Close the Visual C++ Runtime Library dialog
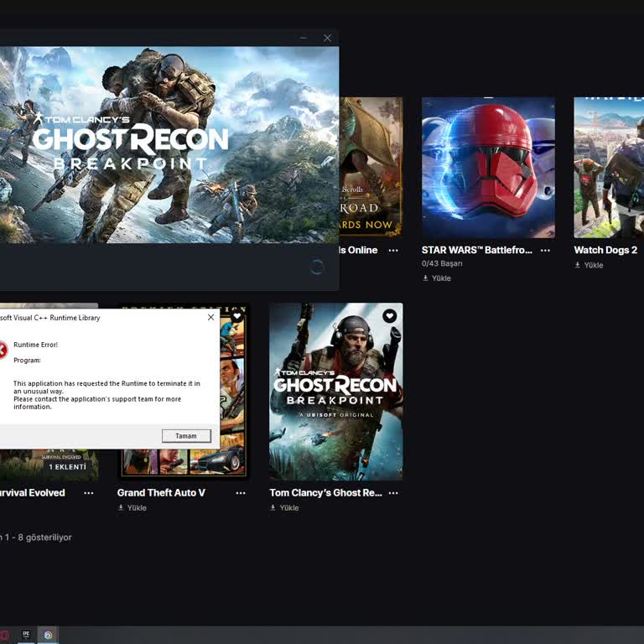This screenshot has width=644, height=644. (210, 318)
